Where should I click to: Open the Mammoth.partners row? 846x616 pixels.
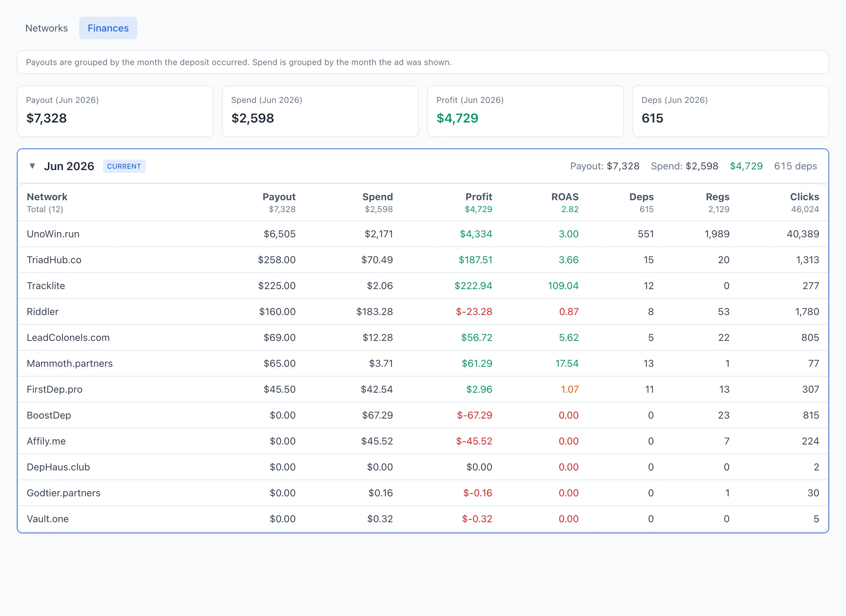coord(423,364)
